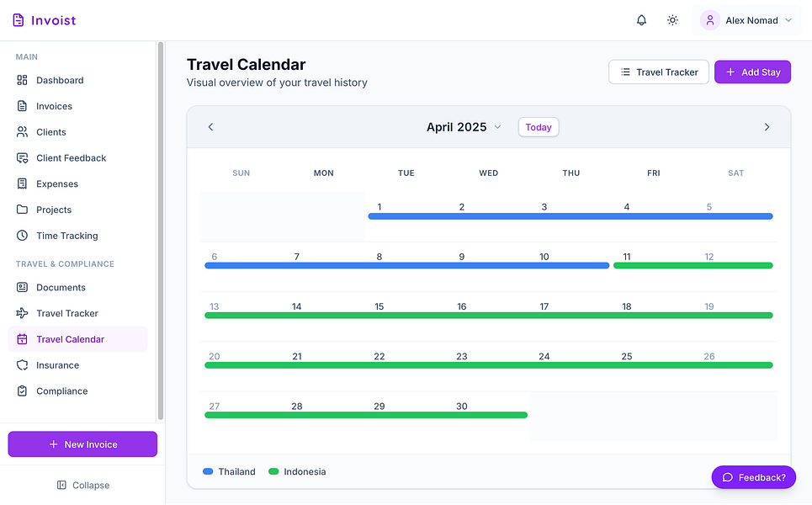Toggle the light/dark theme sun icon
The width and height of the screenshot is (812, 505).
[x=672, y=20]
